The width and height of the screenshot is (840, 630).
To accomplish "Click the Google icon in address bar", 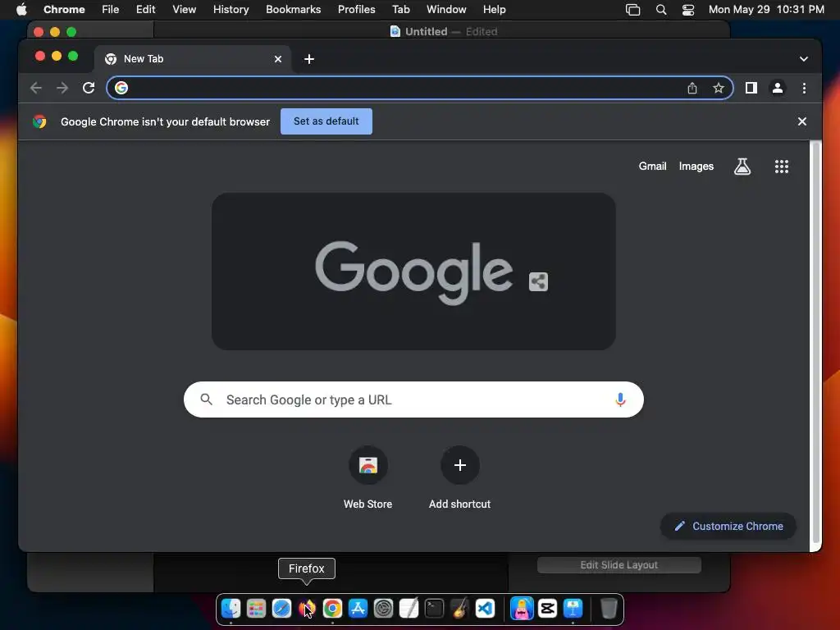I will point(121,88).
